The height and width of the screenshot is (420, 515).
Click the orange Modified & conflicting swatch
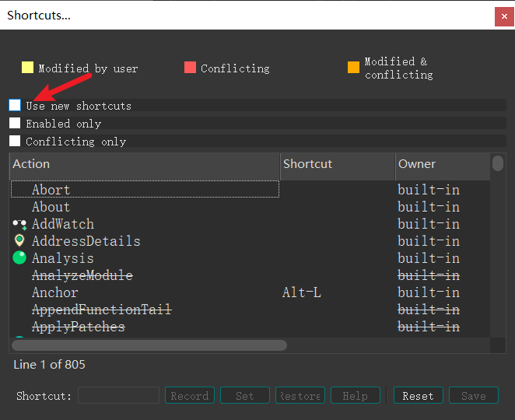tap(354, 68)
